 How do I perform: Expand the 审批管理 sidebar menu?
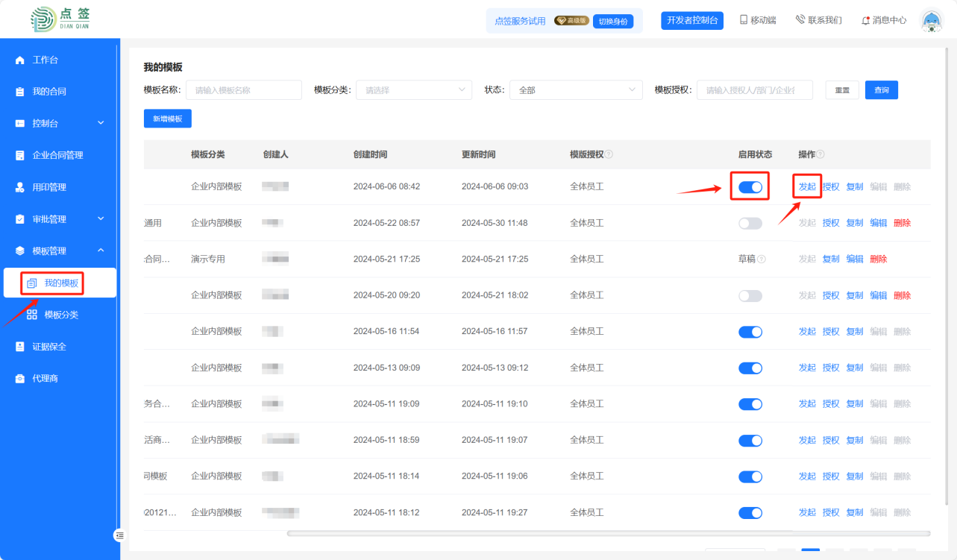60,219
